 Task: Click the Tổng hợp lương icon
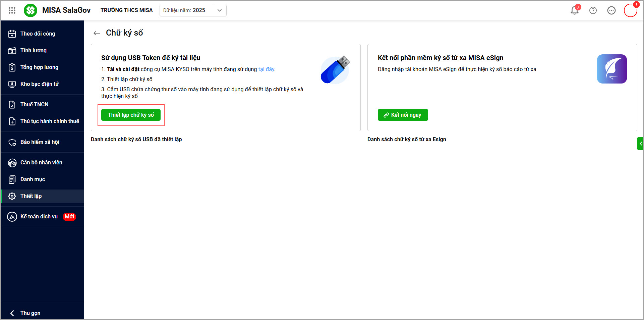pyautogui.click(x=12, y=67)
